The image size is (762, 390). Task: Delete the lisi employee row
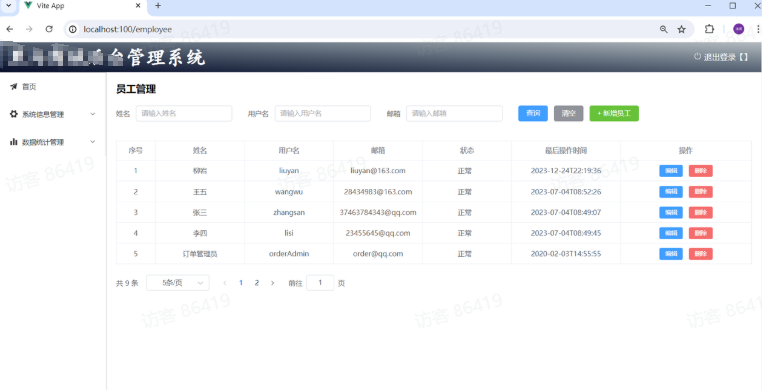tap(701, 233)
